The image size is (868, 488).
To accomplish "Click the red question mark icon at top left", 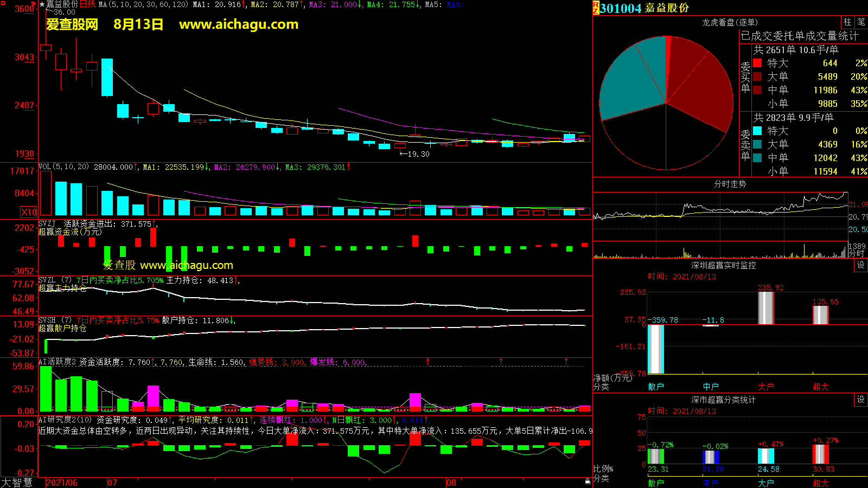I will [34, 4].
